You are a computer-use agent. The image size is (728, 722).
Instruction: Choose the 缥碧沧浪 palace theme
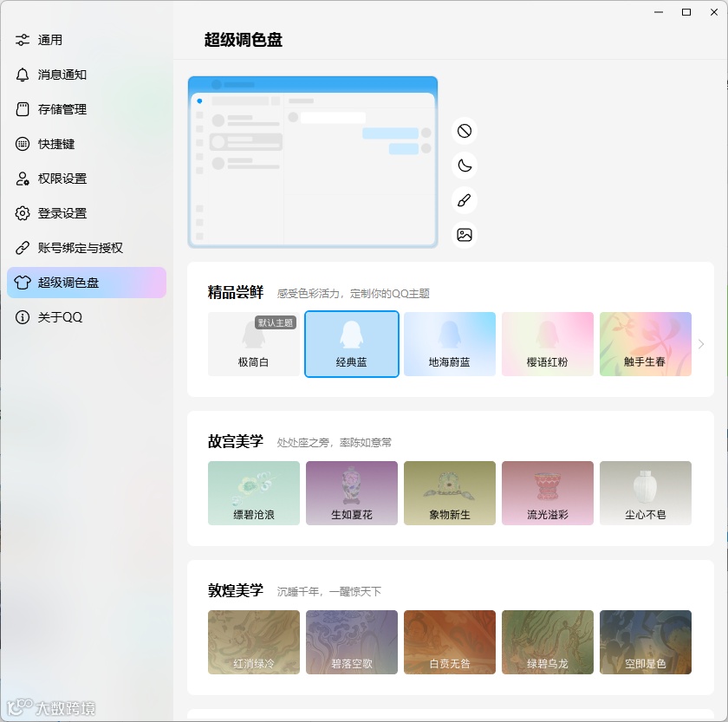253,493
